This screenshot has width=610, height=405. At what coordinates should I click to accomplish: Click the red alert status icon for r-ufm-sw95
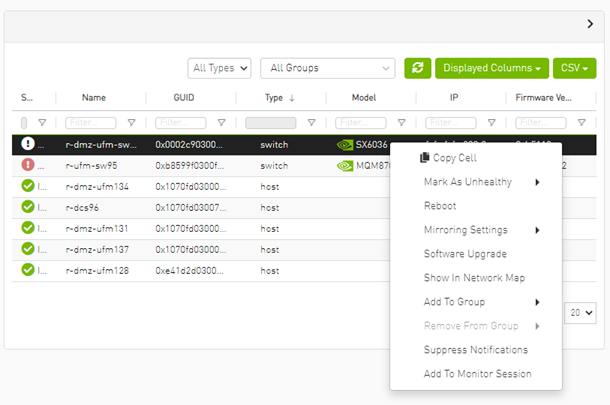[x=28, y=165]
